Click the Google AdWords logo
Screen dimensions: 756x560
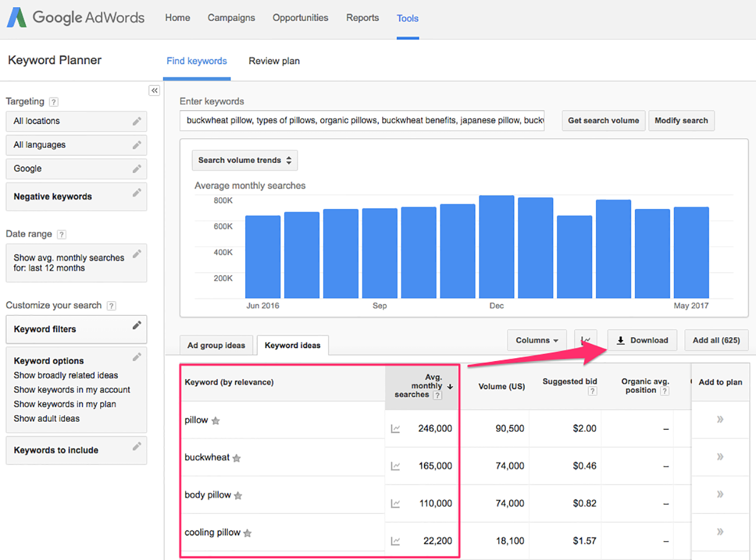[x=76, y=18]
